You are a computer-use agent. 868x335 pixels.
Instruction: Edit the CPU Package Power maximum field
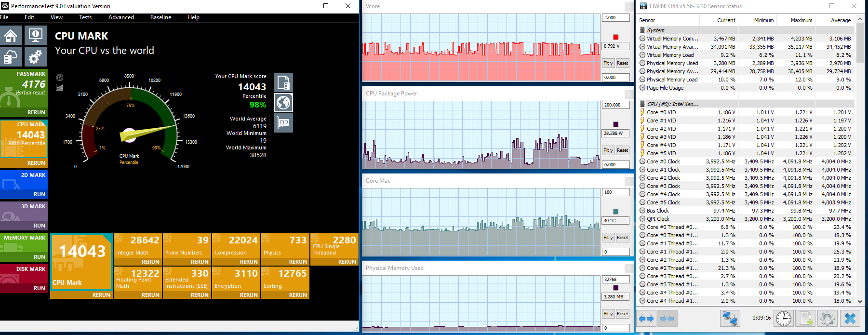(x=615, y=105)
